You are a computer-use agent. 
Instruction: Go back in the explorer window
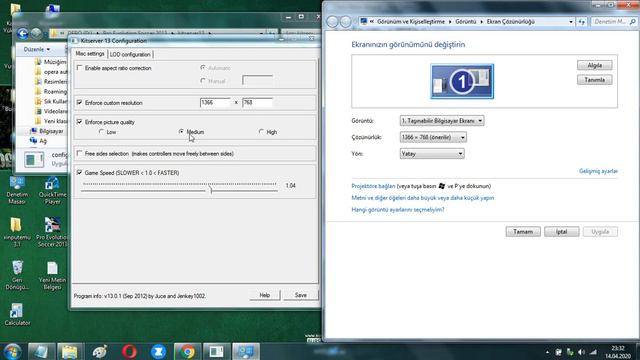pos(23,33)
